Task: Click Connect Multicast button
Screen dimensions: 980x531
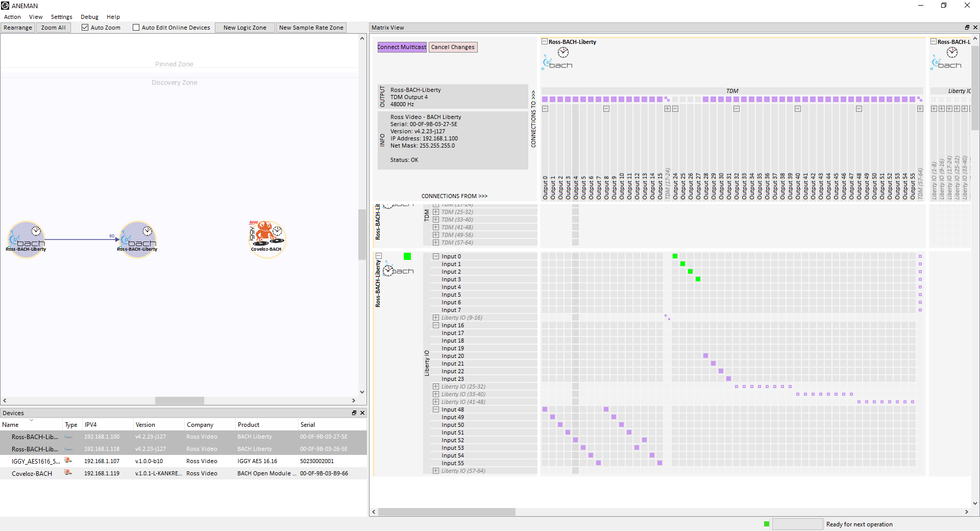Action: coord(402,47)
